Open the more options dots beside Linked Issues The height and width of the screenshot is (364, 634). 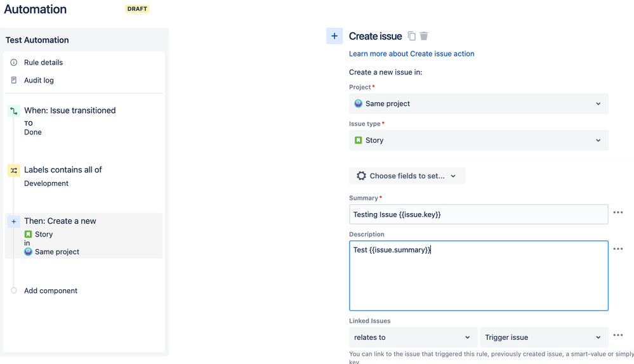pyautogui.click(x=618, y=335)
